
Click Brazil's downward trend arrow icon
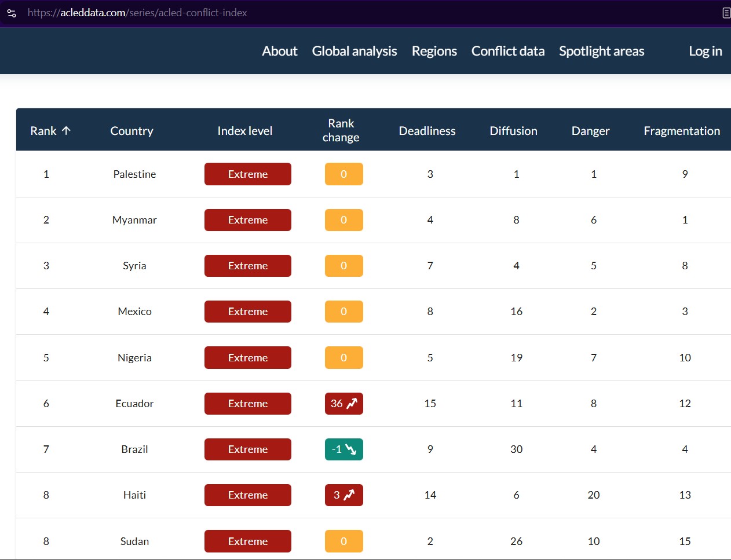click(351, 449)
